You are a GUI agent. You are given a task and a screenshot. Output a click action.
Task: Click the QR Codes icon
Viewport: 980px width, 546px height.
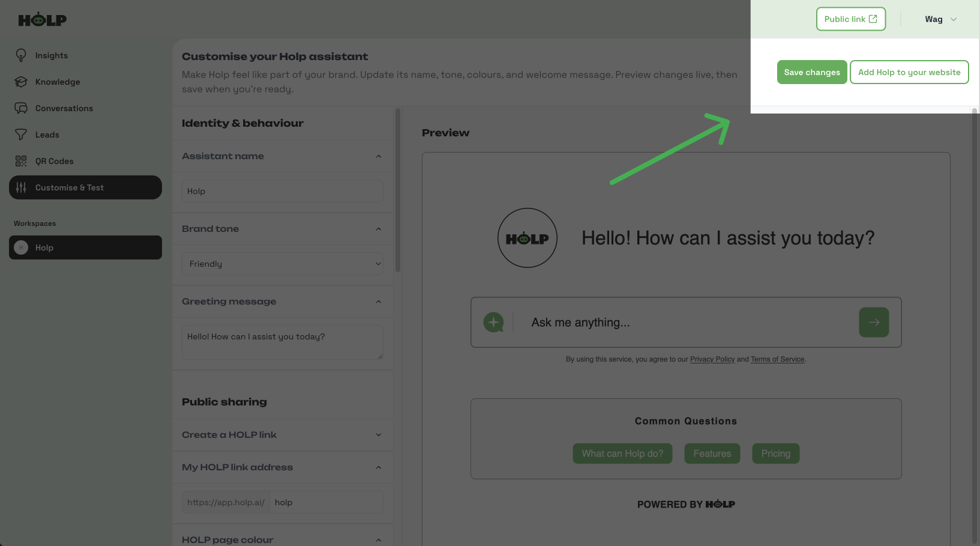click(21, 161)
